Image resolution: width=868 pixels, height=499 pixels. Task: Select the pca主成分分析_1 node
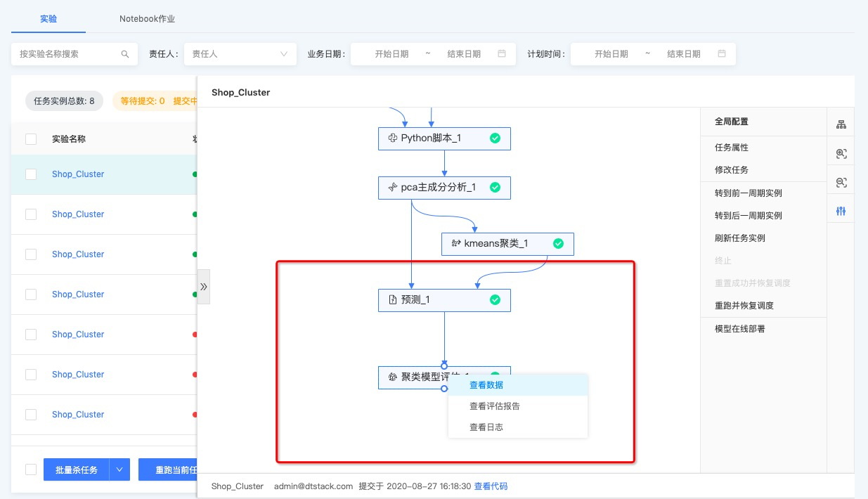click(x=439, y=188)
